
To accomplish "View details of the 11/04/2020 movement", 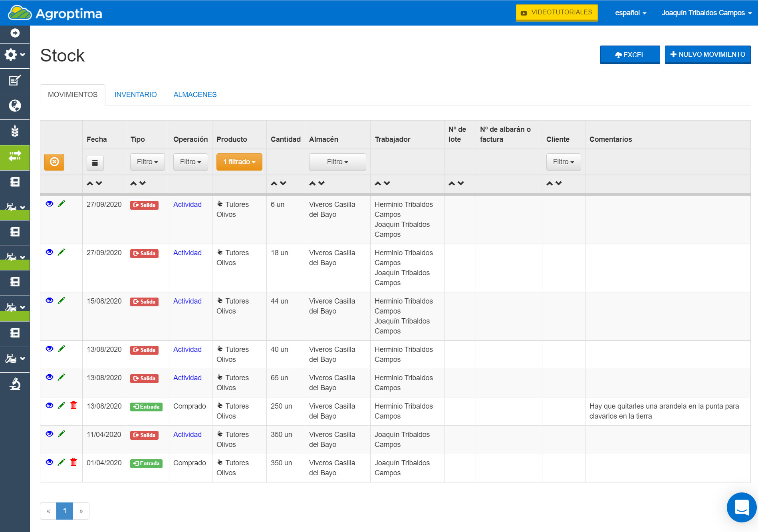I will tap(50, 434).
